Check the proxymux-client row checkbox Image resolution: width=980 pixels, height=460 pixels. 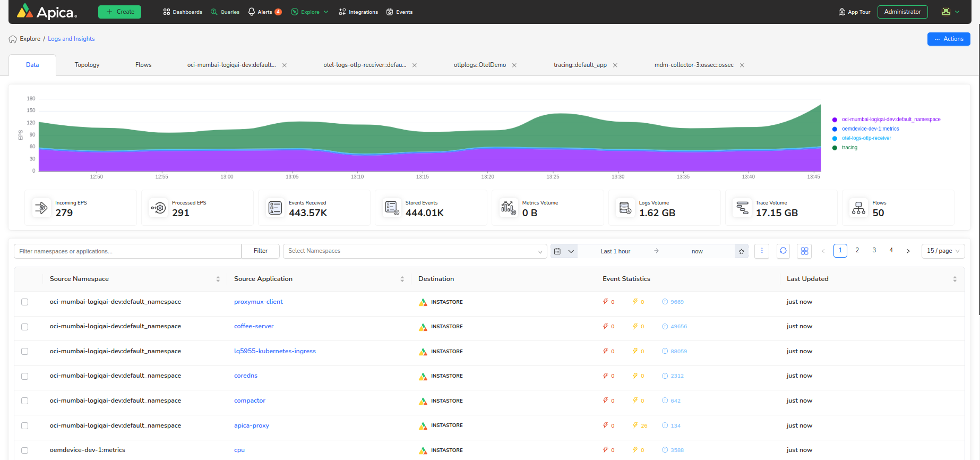(24, 302)
